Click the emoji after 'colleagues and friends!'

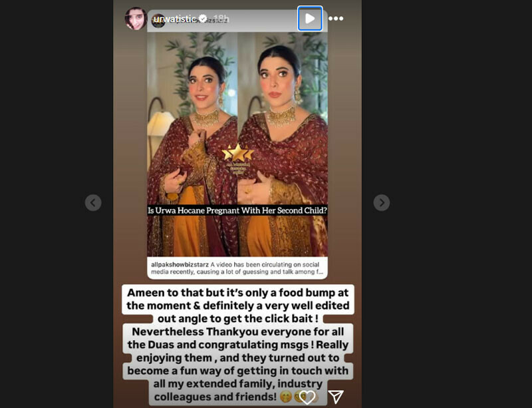click(286, 397)
